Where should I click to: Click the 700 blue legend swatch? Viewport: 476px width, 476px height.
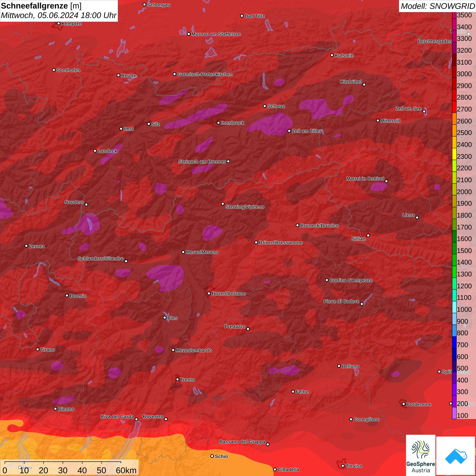tap(454, 342)
